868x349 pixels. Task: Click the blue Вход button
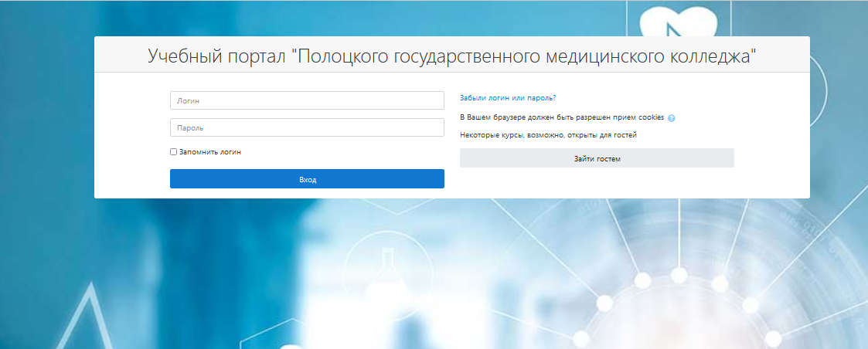click(x=307, y=179)
